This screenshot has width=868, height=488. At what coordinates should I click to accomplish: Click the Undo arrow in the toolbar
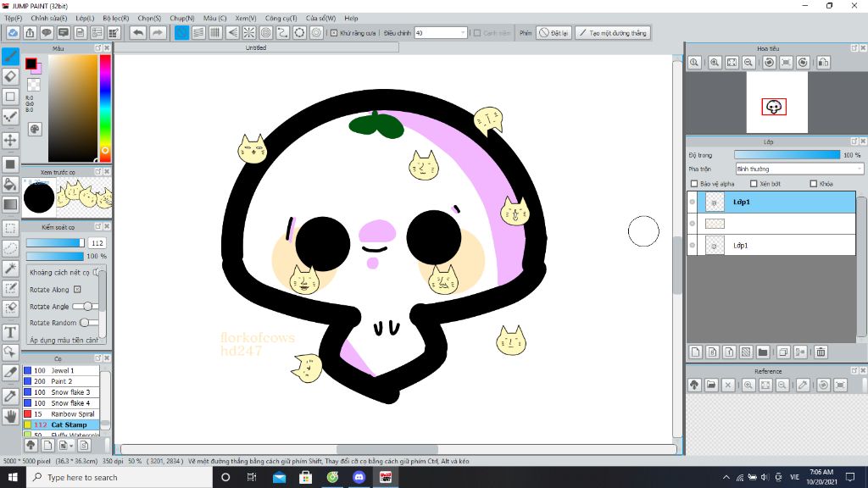click(x=138, y=33)
